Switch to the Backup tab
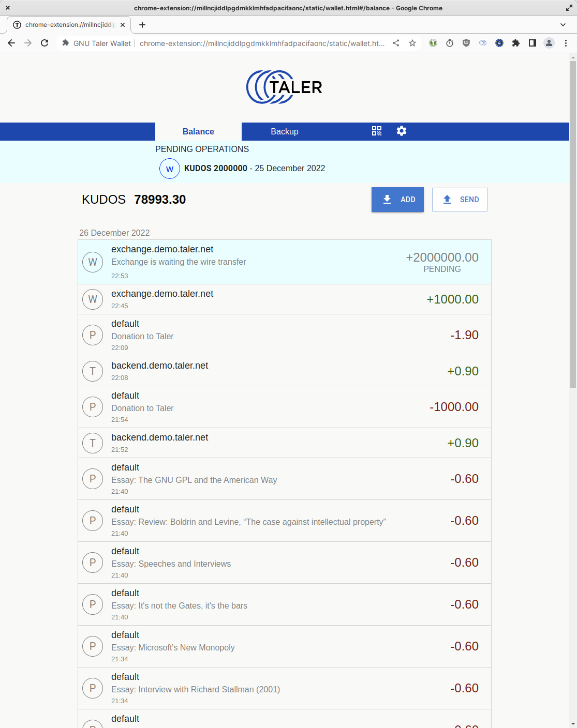The width and height of the screenshot is (577, 728). tap(285, 132)
